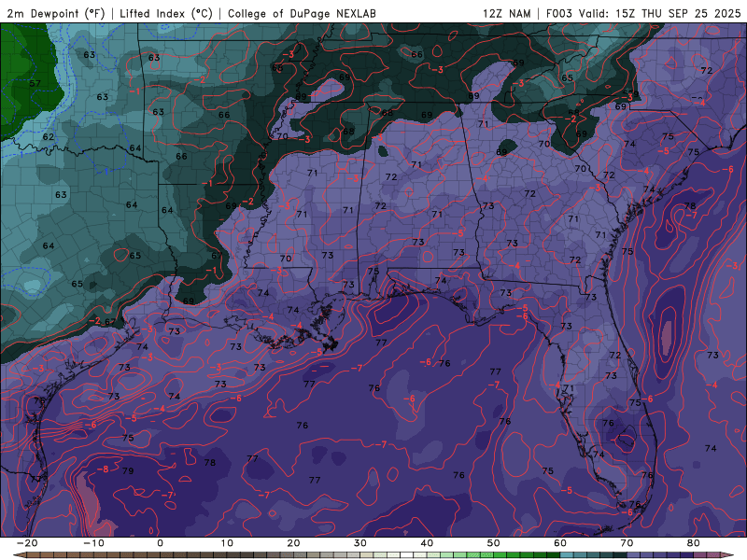Click the "79" dewpoint value over the Gulf
This screenshot has height=560, width=747.
click(x=128, y=471)
